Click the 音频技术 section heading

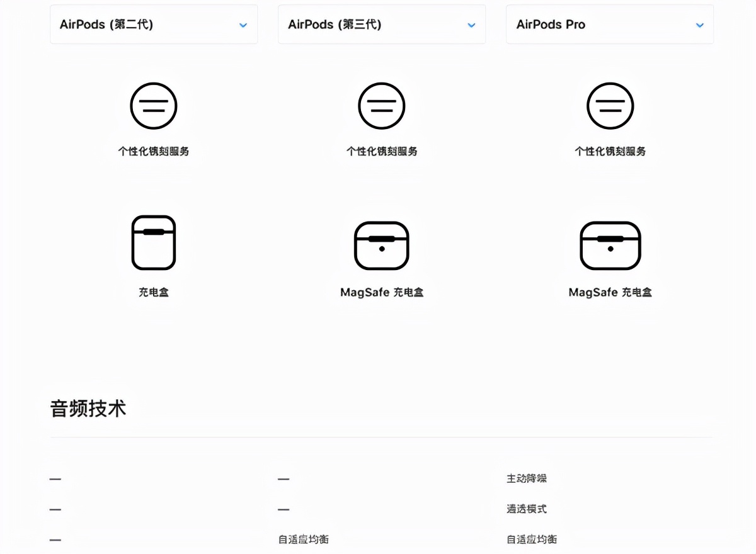[x=88, y=409]
